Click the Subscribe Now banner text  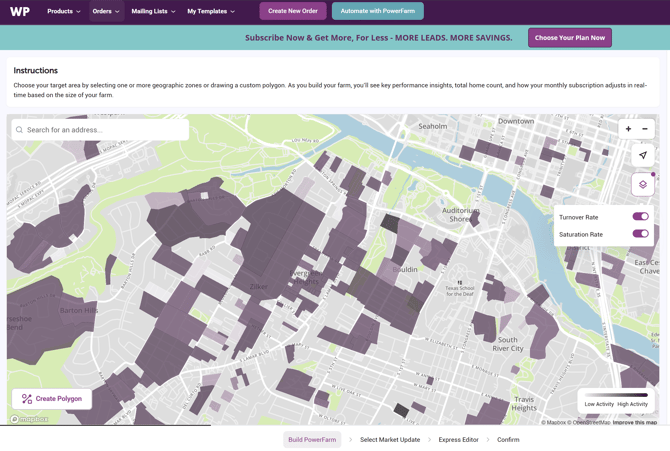click(379, 38)
